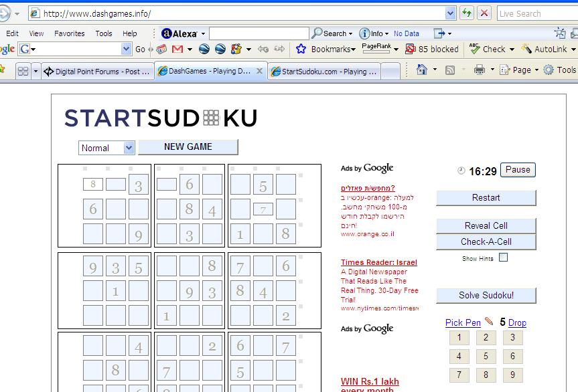
Task: Open the Google search box history dropdown
Action: click(126, 49)
